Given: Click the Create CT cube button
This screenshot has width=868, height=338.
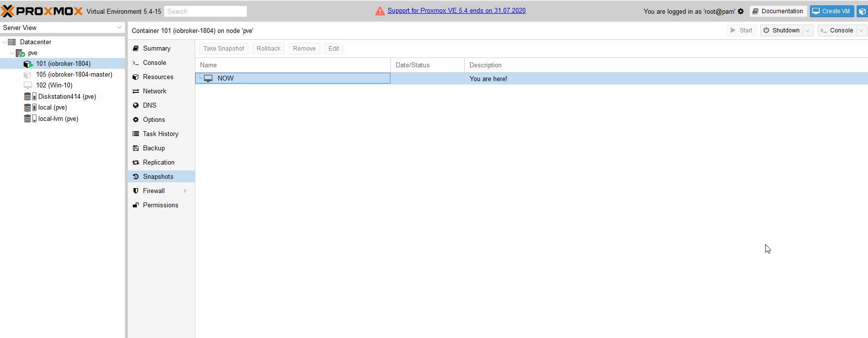Looking at the screenshot, I should tap(862, 11).
